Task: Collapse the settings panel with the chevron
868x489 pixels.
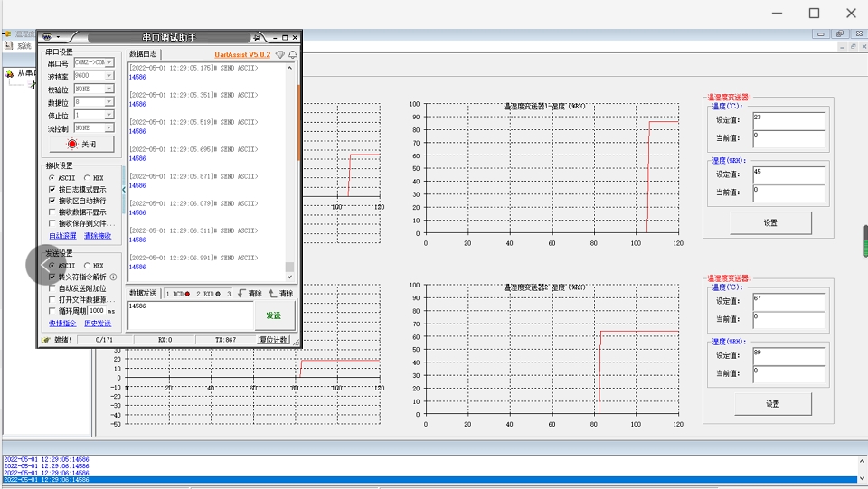Action: point(124,190)
